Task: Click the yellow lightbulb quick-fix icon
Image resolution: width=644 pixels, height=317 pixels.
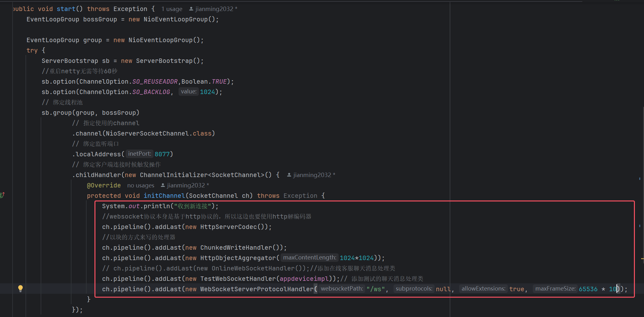Action: pos(20,289)
